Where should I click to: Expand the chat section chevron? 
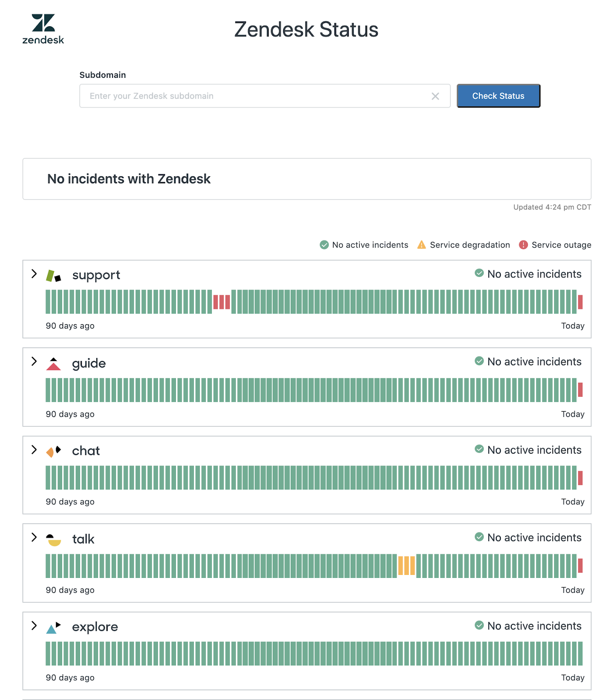pyautogui.click(x=34, y=450)
